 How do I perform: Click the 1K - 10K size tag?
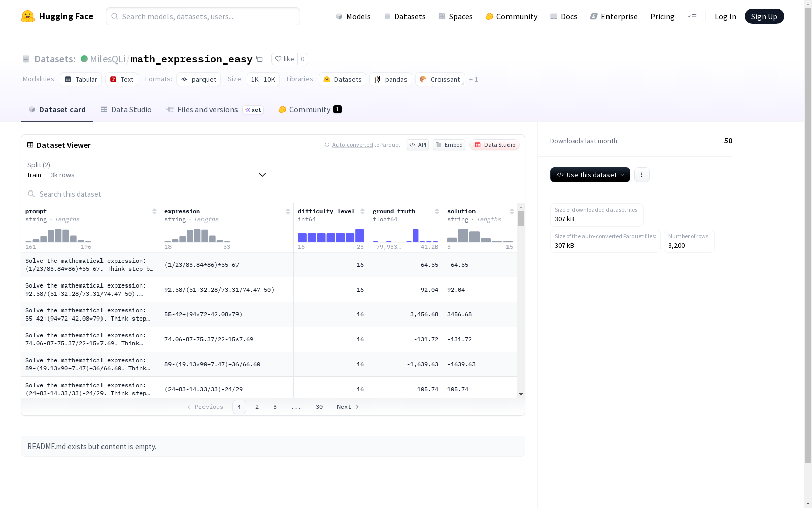click(263, 79)
